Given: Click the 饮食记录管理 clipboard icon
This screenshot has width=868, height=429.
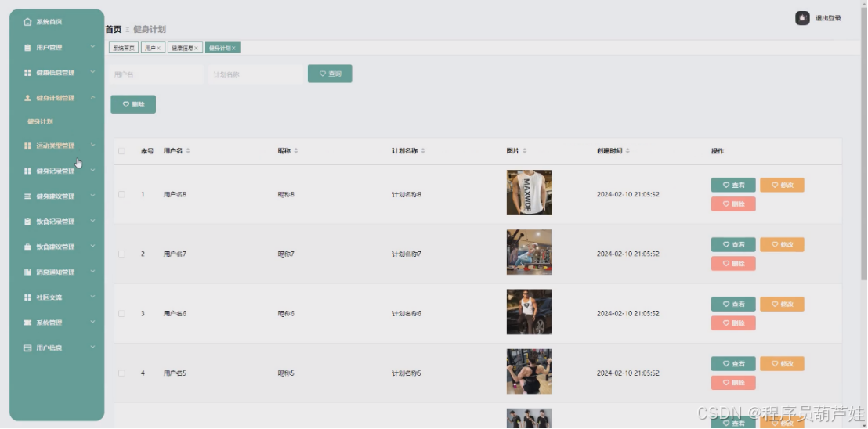Looking at the screenshot, I should tap(27, 222).
